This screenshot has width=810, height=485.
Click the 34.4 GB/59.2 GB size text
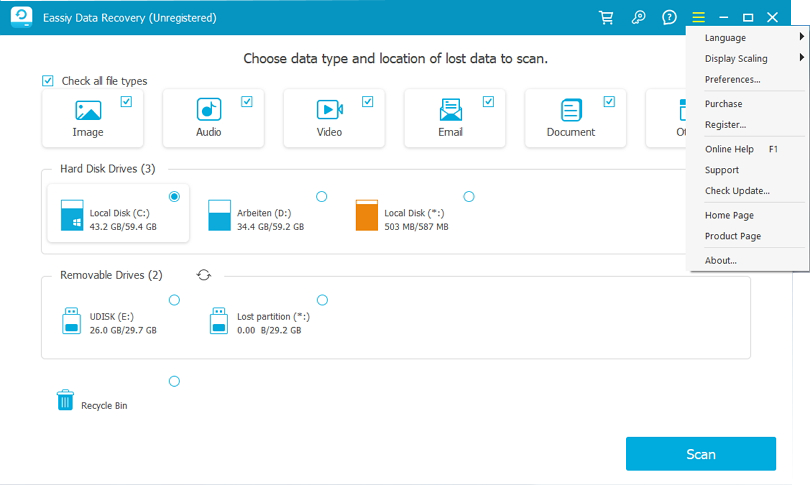tap(270, 227)
